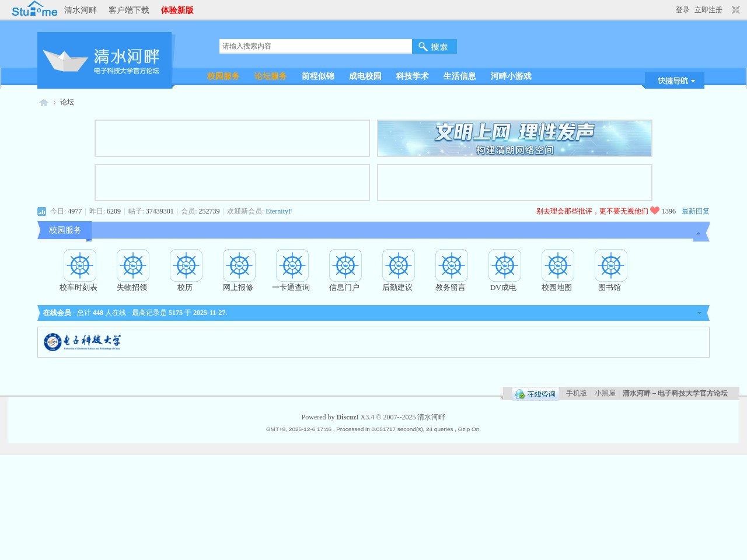Open the 网上报修 online repair service
The height and width of the screenshot is (560, 747).
[x=238, y=269]
